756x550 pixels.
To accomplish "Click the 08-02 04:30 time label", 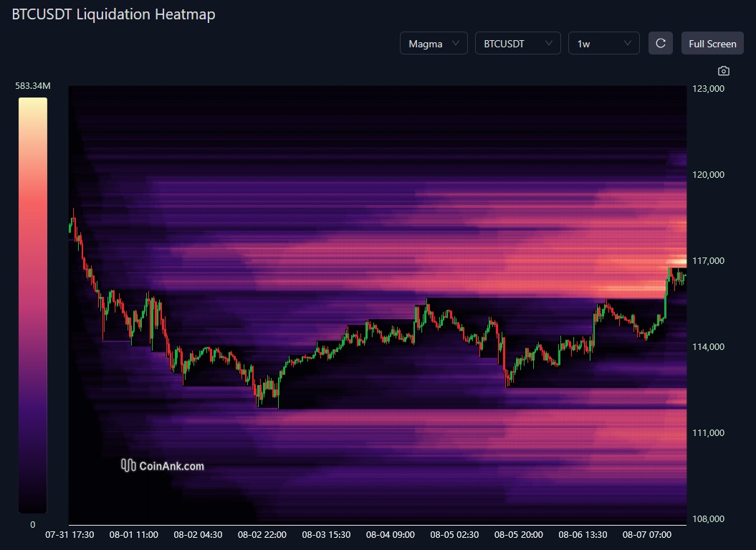I will (198, 534).
